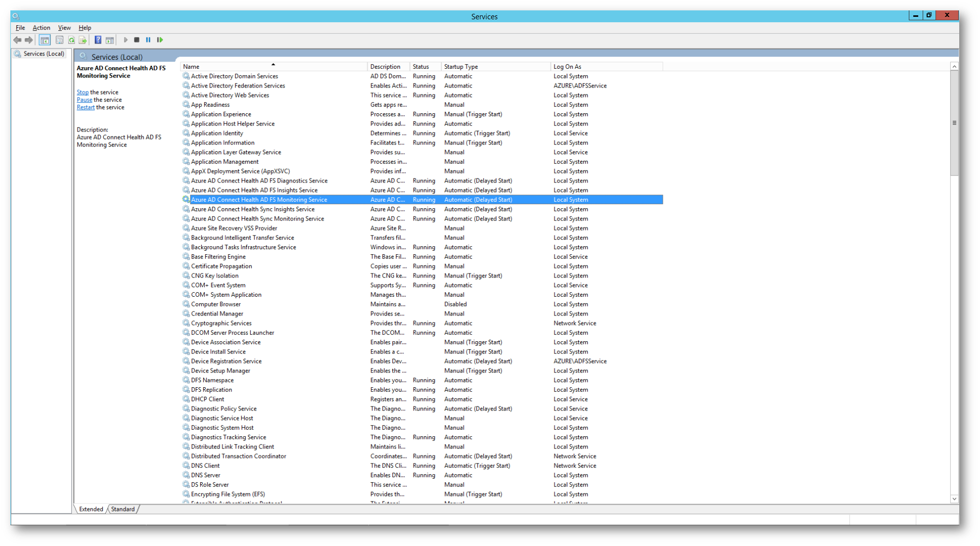Select DS Role Server row

pyautogui.click(x=422, y=484)
